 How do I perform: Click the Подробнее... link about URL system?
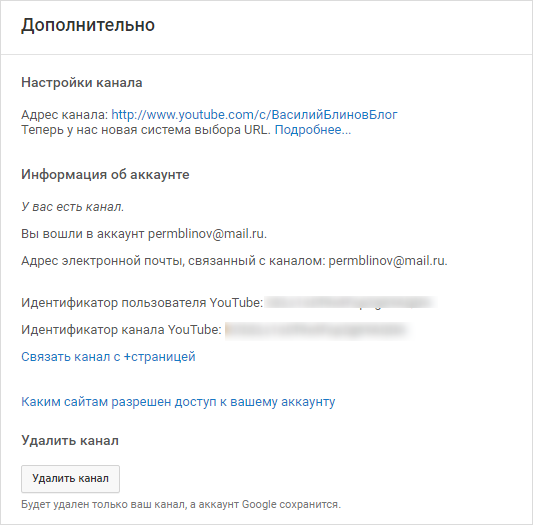point(313,130)
